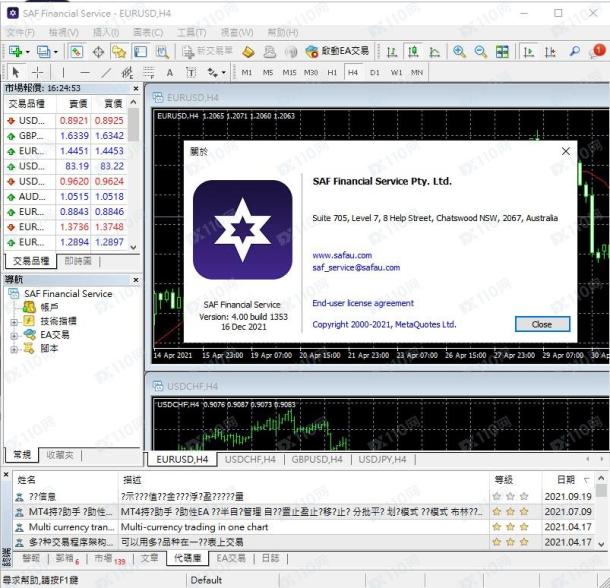
Task: Tile chart windows icon
Action: pyautogui.click(x=502, y=52)
